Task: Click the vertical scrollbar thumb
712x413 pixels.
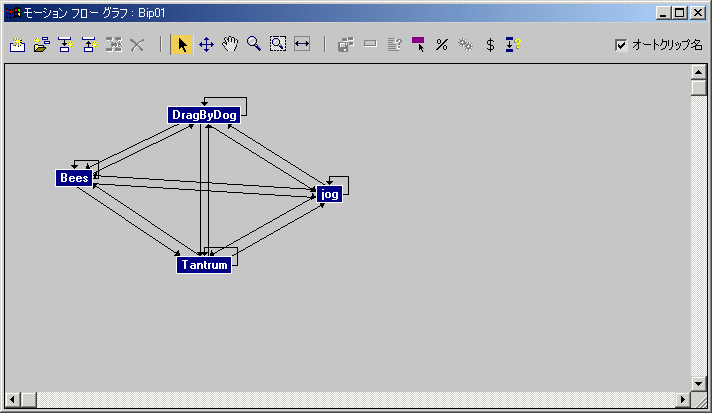Action: click(698, 87)
